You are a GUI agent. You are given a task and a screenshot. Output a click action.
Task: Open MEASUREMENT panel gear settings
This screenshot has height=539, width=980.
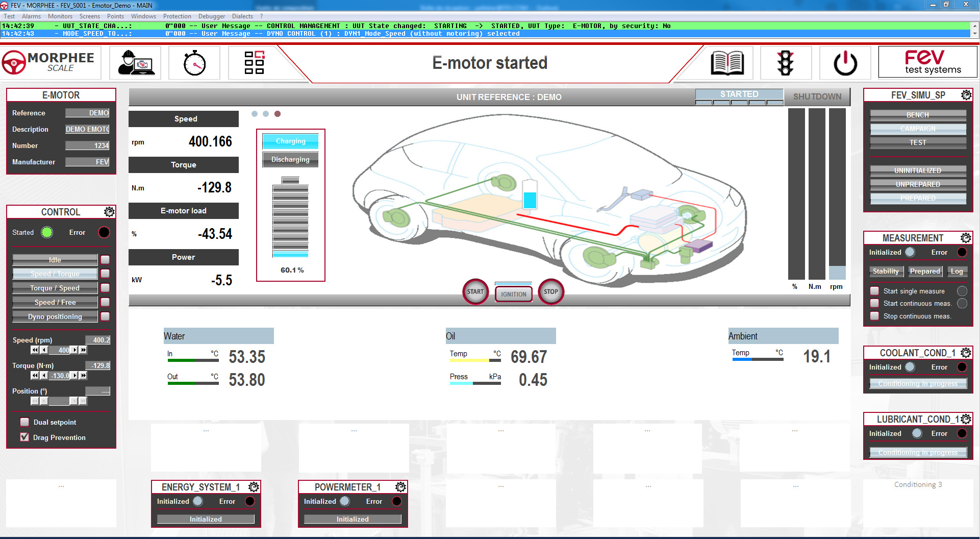[x=966, y=238]
